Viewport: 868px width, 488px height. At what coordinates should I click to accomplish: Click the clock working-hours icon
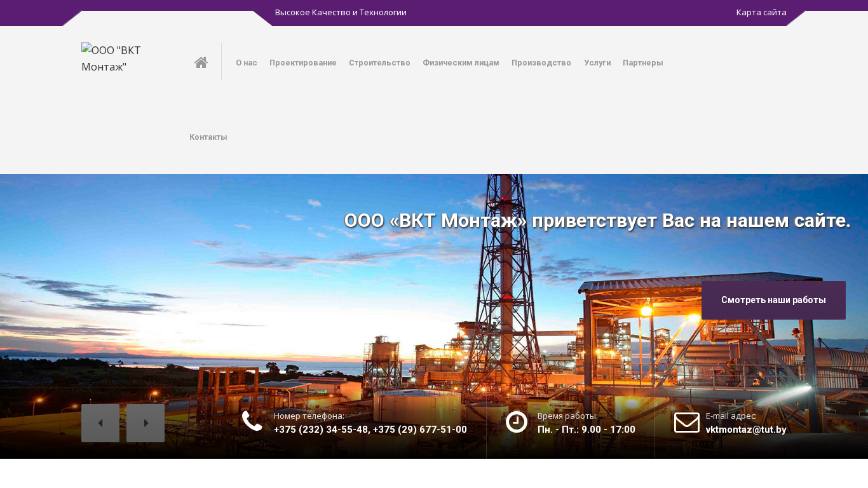point(516,422)
